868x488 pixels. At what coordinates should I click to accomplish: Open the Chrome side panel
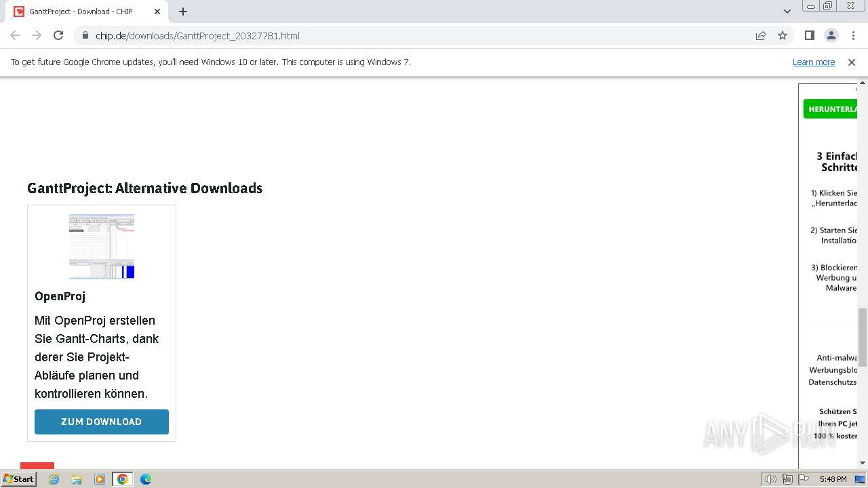pyautogui.click(x=809, y=35)
